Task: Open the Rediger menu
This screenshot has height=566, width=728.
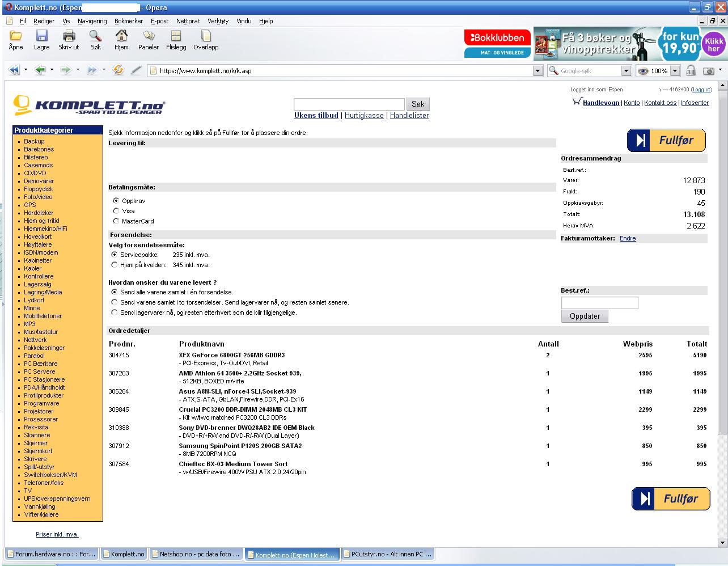Action: coord(44,21)
